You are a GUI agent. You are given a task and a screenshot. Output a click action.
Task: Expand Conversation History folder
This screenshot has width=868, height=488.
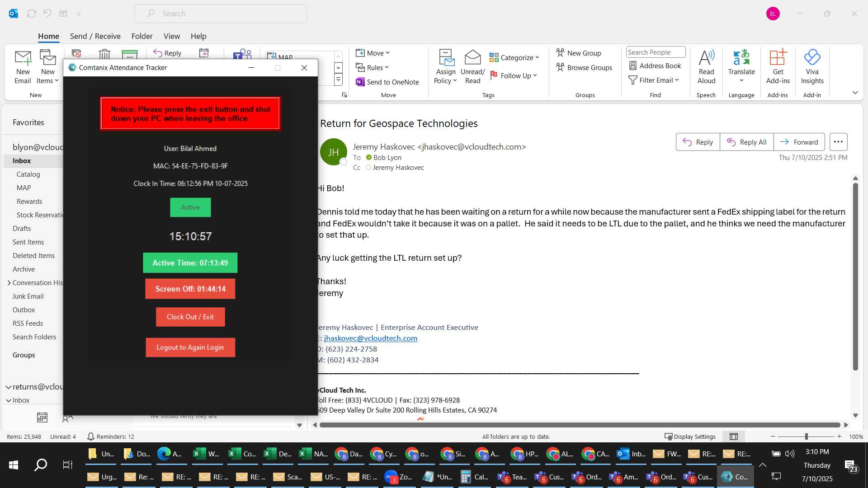click(x=9, y=283)
